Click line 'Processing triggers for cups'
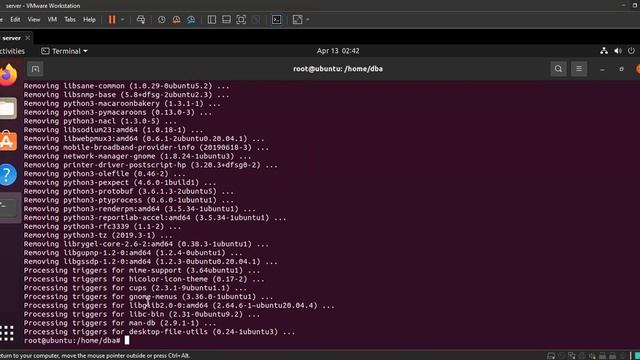Viewport: 640px width, 360px height. pos(135,288)
